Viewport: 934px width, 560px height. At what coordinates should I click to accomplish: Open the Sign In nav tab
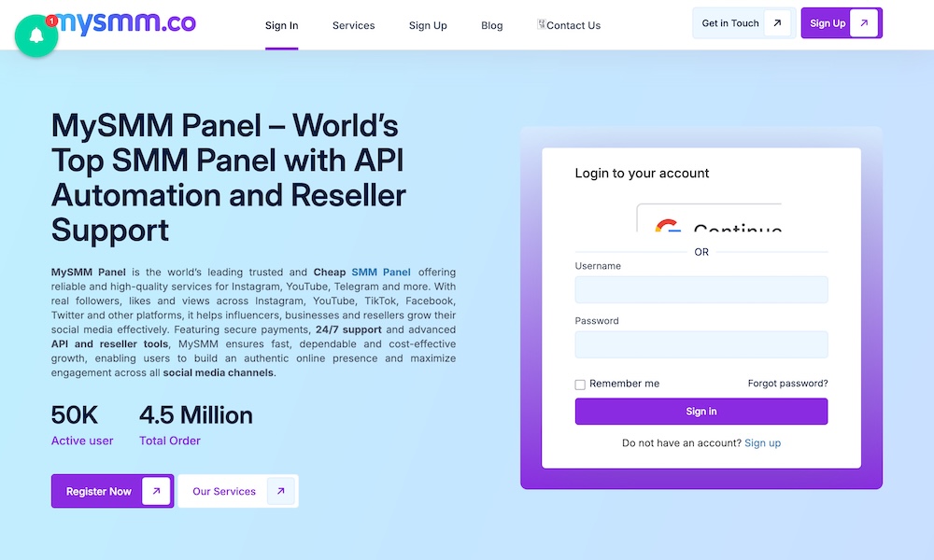click(281, 25)
